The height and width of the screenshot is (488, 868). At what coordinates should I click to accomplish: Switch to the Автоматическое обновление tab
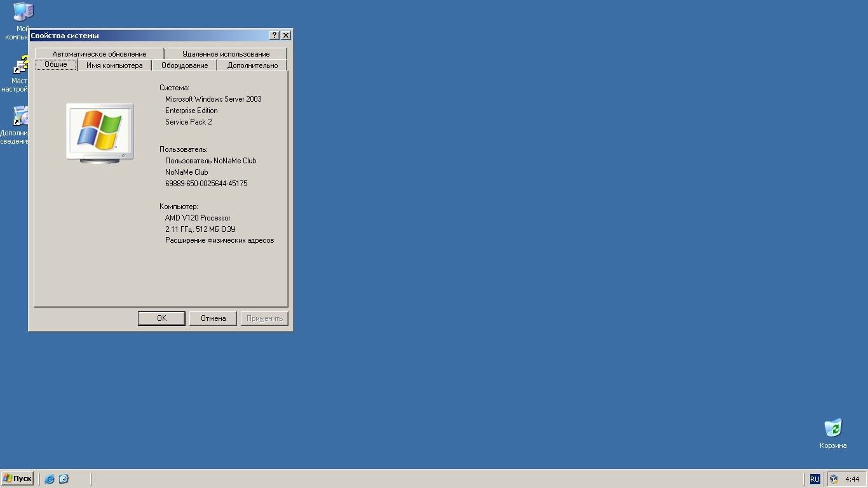click(99, 54)
